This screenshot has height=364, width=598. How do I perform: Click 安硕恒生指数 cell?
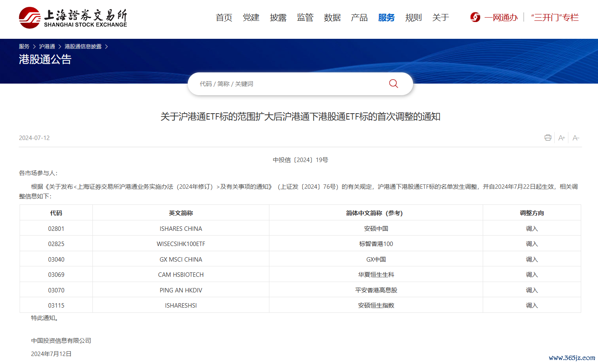(376, 305)
